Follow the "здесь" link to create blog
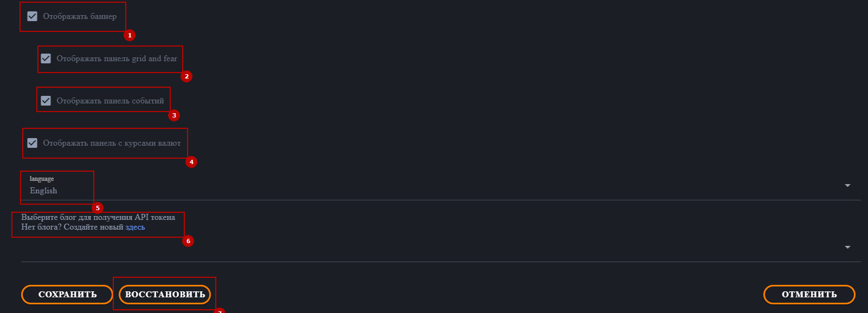Screen dimensions: 868x313 pyautogui.click(x=135, y=227)
